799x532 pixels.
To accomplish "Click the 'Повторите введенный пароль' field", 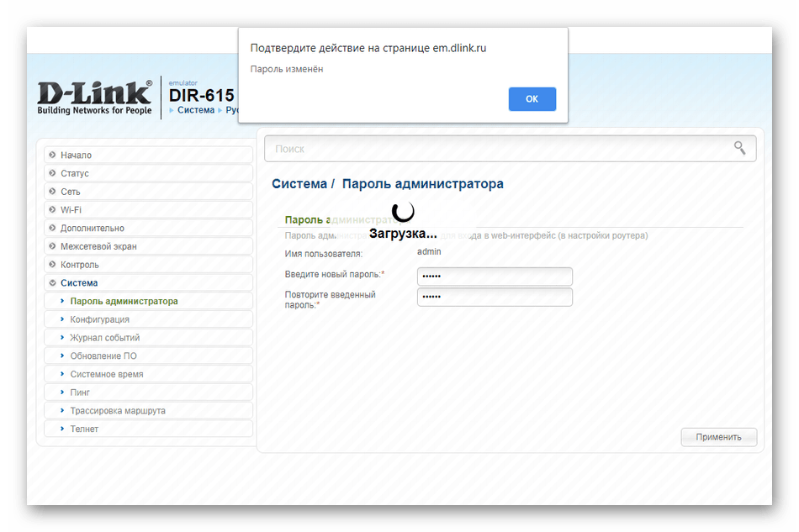I will [x=495, y=297].
